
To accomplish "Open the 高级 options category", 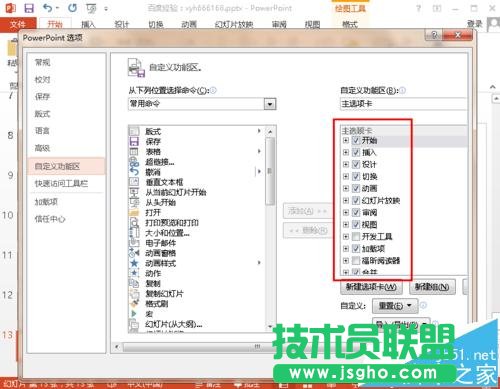I will click(42, 148).
